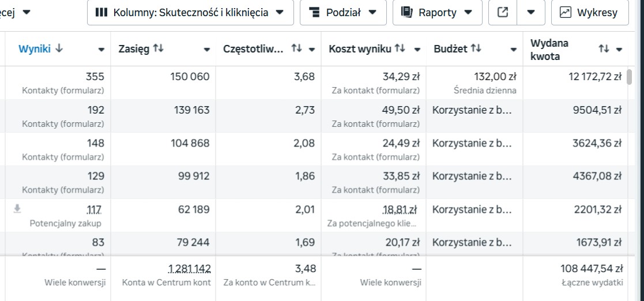This screenshot has height=301, width=644.
Task: Open the Kolumny: Skuteczność i kliknięcia dropdown
Action: (x=190, y=13)
